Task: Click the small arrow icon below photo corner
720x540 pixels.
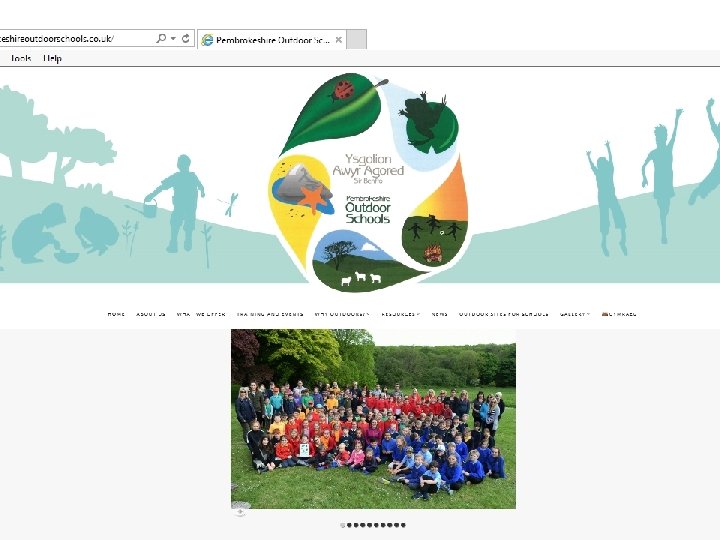Action: (x=240, y=512)
